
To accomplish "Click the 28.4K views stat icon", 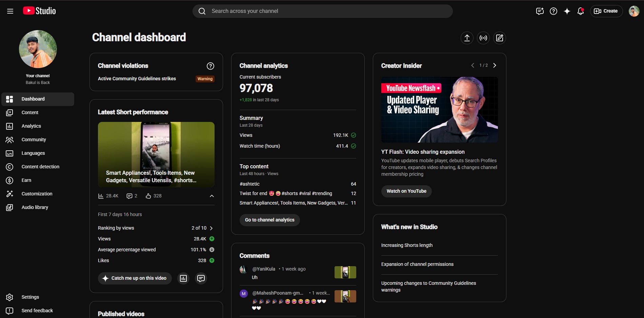I will click(101, 196).
